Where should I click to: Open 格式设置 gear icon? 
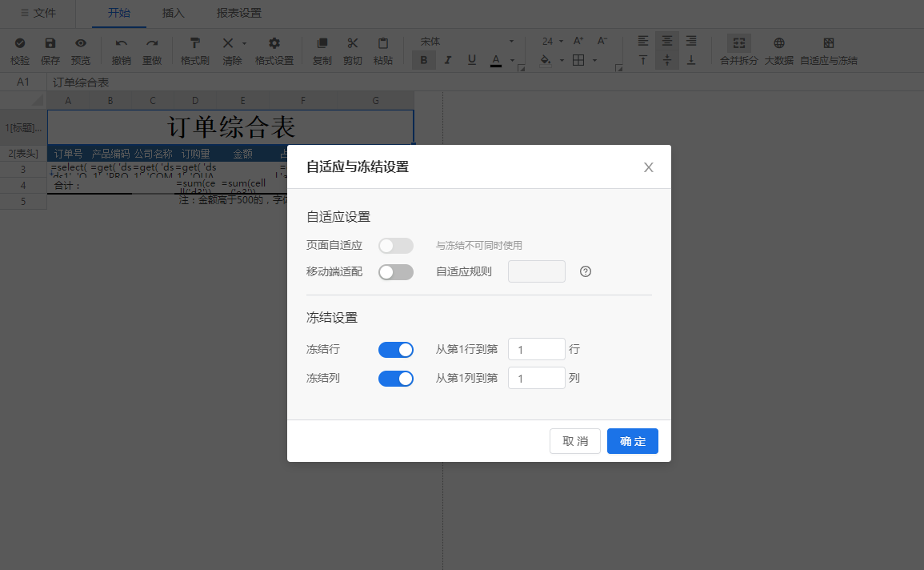coord(274,43)
